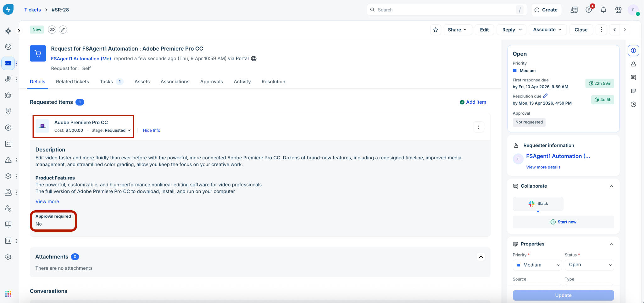Open the Solutions book icon in sidebar
This screenshot has height=303, width=644.
click(x=8, y=224)
